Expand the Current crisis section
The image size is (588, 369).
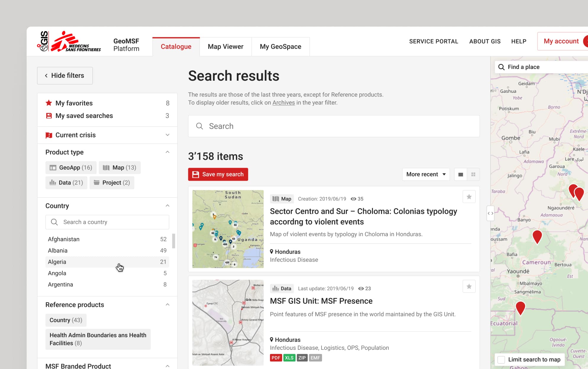167,135
